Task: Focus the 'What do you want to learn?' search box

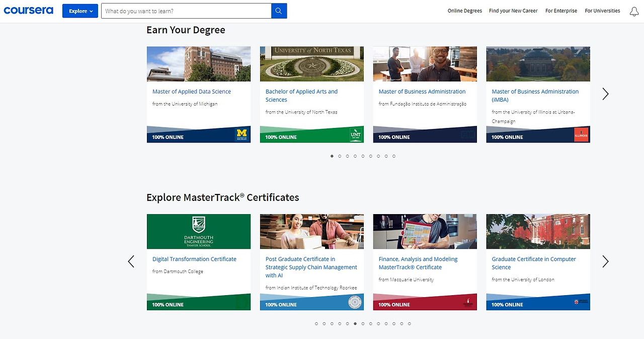Action: pos(186,11)
